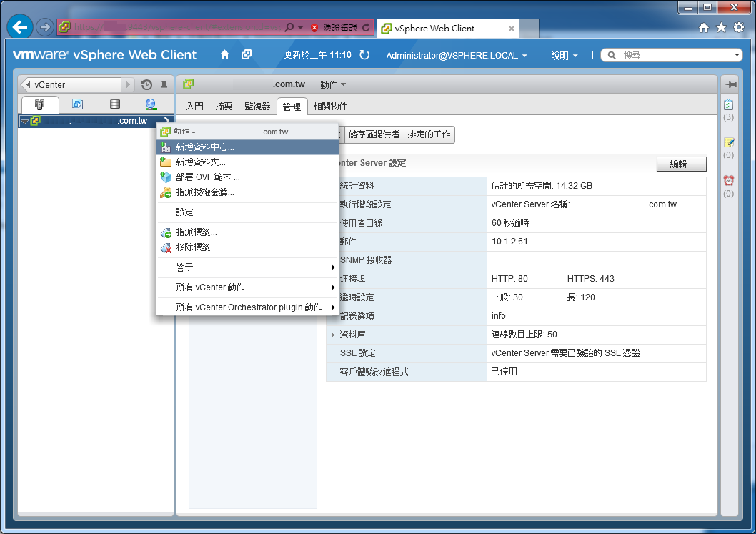
Task: Click inside the 搜尋 search field
Action: pyautogui.click(x=665, y=54)
